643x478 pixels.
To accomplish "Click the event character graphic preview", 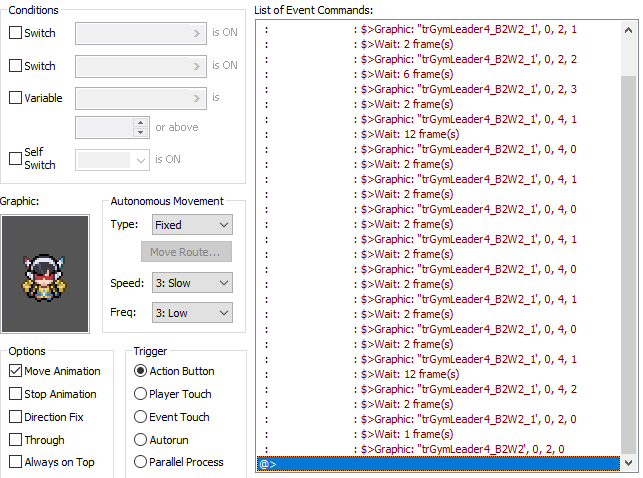I will coord(45,272).
